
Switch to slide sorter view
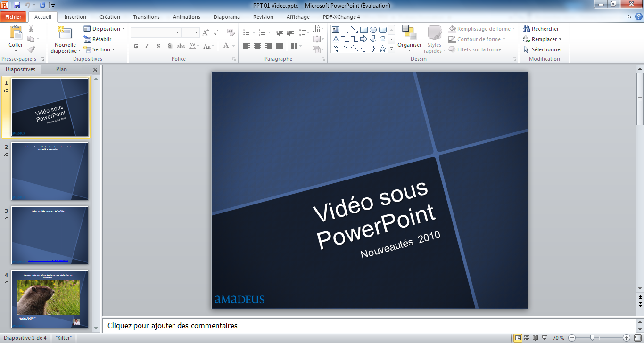[x=527, y=338]
